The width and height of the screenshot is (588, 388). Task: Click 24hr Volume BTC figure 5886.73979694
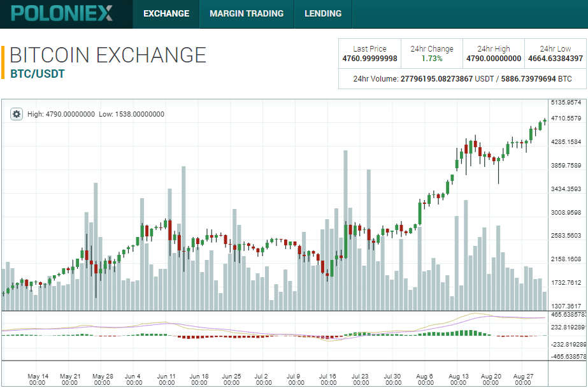[528, 79]
